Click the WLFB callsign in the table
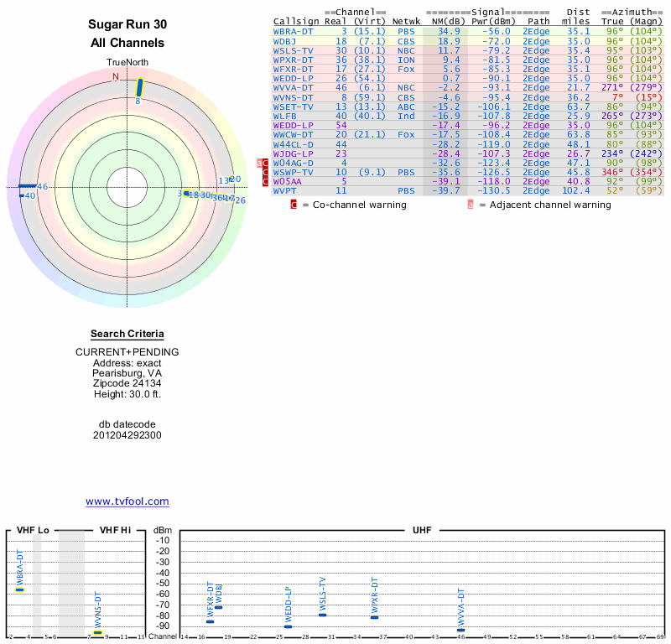Screen dimensions: 671x644 tap(284, 116)
